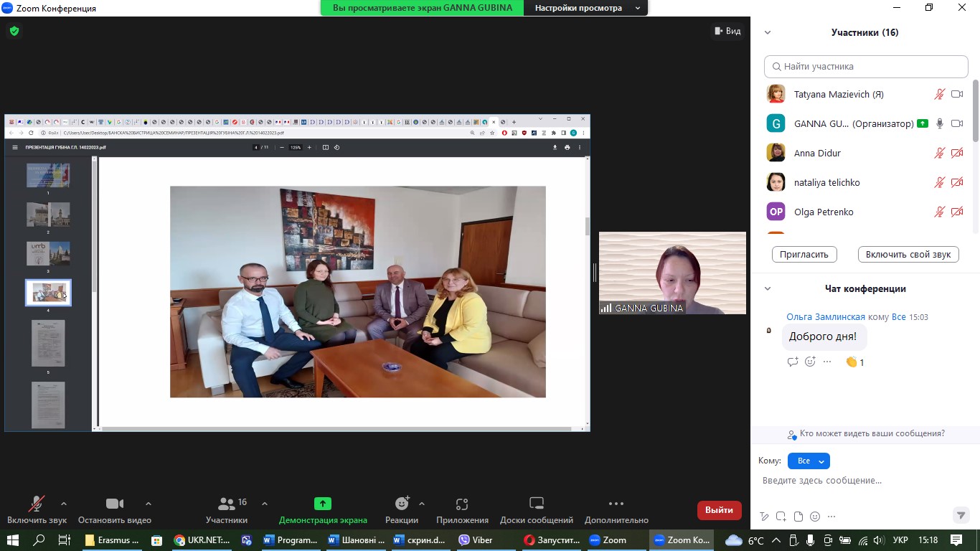980x551 pixels.
Task: Unmute the microphone in Zoom toolbar
Action: 36,504
